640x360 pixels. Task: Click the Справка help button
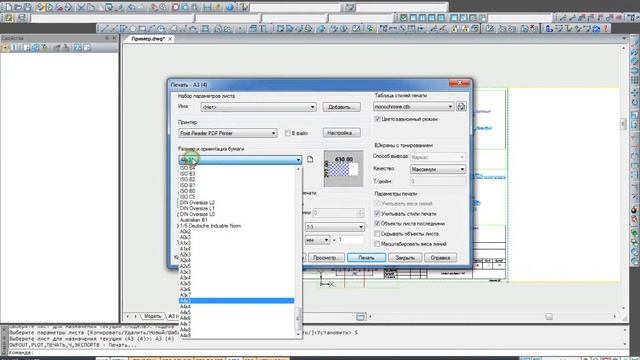click(440, 258)
